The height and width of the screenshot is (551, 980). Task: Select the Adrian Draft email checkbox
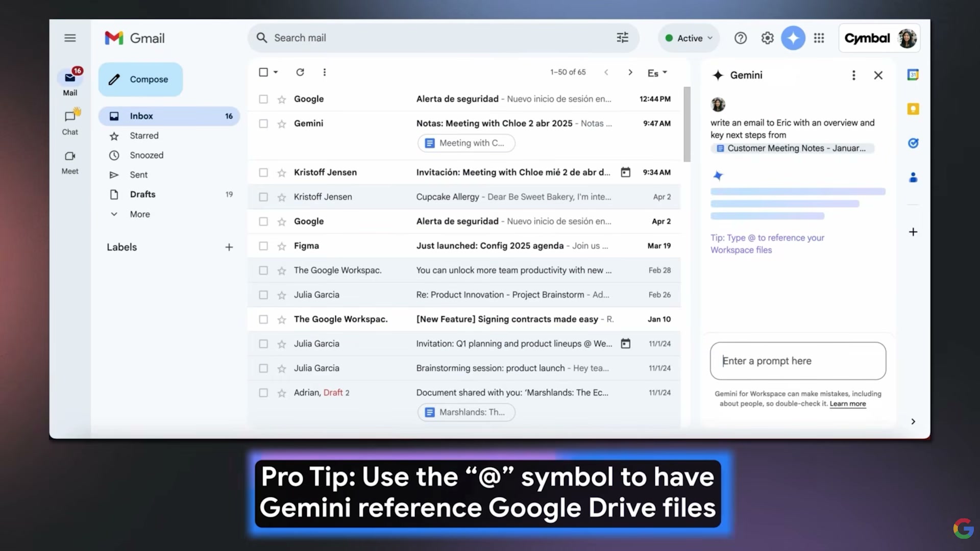click(x=263, y=393)
